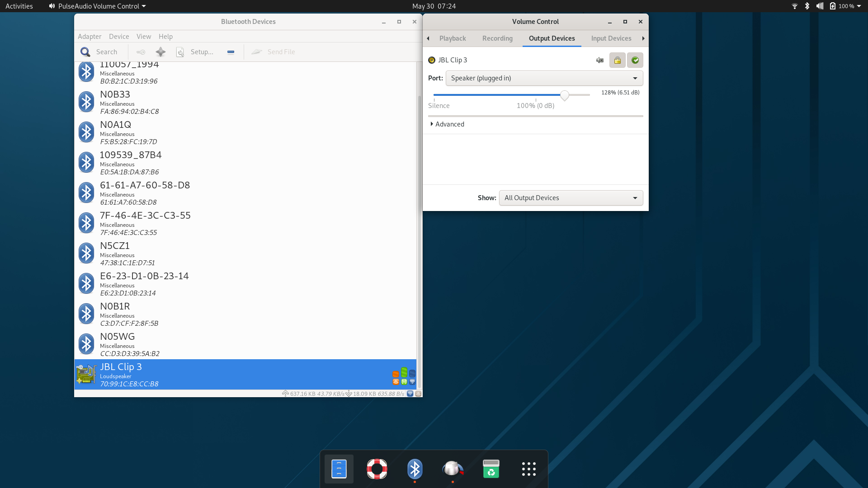Click the Remove device minus icon
Image resolution: width=868 pixels, height=488 pixels.
coord(231,52)
